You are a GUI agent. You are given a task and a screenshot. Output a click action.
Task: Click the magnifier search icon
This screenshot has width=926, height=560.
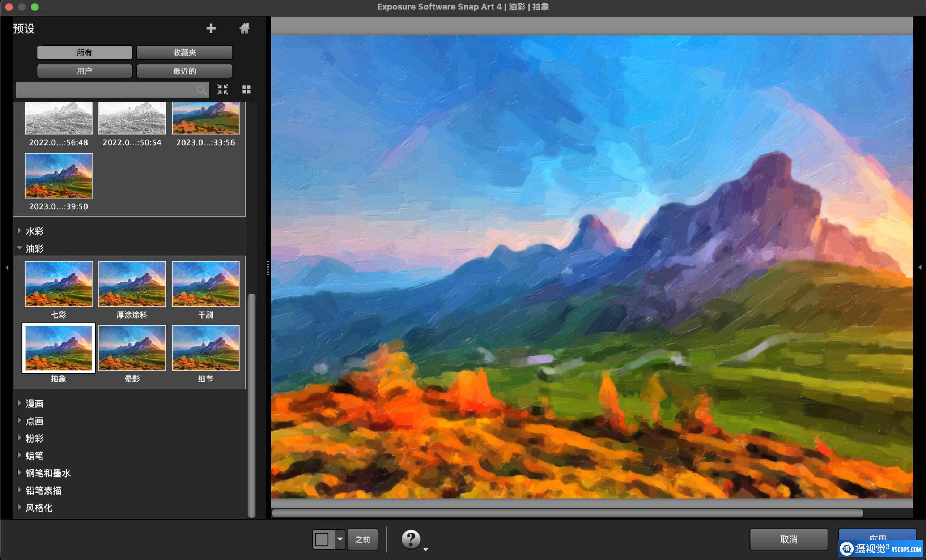(201, 90)
